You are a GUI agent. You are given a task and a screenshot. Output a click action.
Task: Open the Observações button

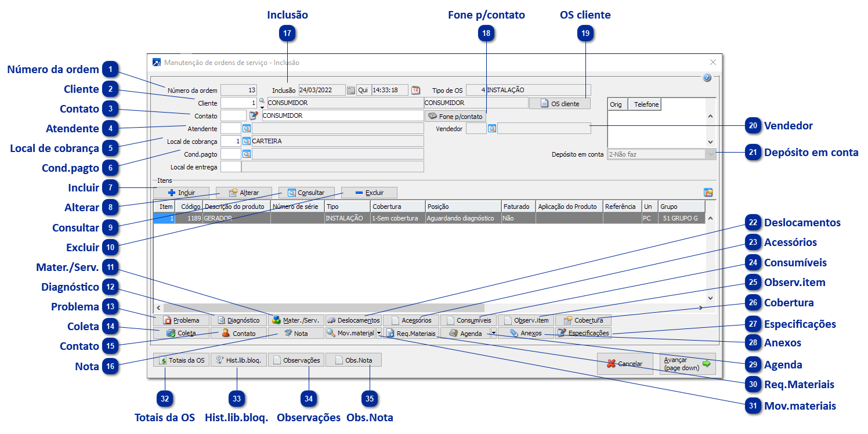296,360
